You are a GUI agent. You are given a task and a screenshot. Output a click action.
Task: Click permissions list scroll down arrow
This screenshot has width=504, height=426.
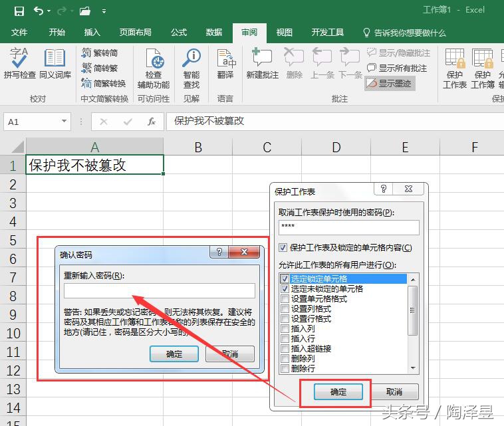(x=413, y=368)
